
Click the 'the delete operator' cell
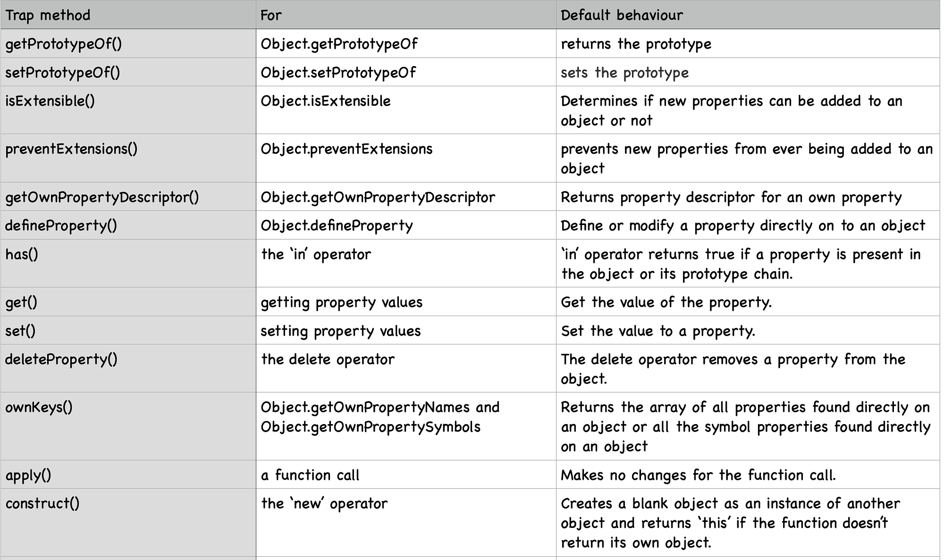point(328,359)
